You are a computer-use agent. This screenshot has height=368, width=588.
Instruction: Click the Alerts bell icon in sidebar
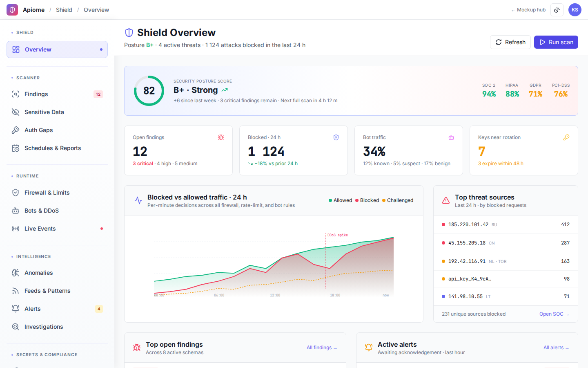point(16,309)
